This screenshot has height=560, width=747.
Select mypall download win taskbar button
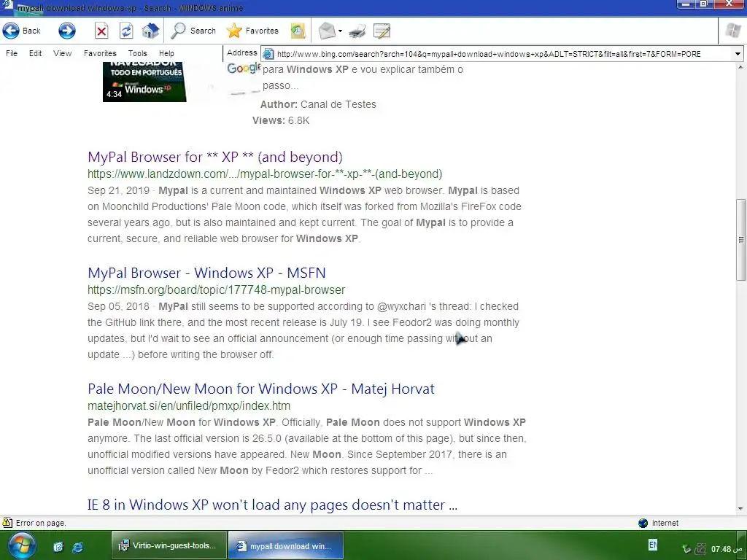[x=286, y=545]
